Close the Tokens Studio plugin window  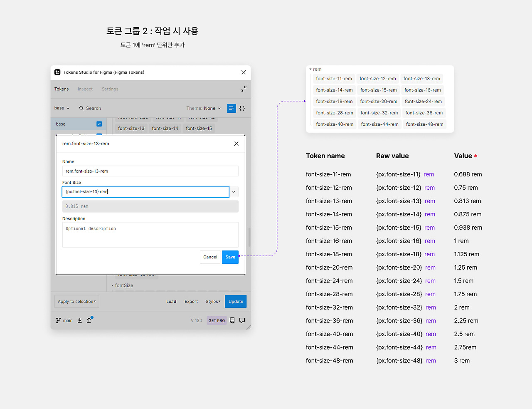coord(244,72)
